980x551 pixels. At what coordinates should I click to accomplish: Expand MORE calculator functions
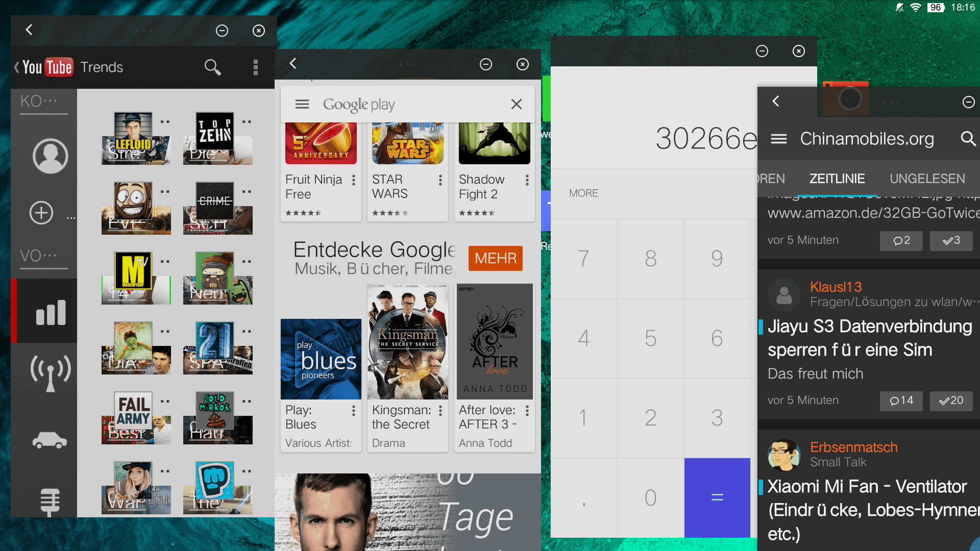[583, 193]
